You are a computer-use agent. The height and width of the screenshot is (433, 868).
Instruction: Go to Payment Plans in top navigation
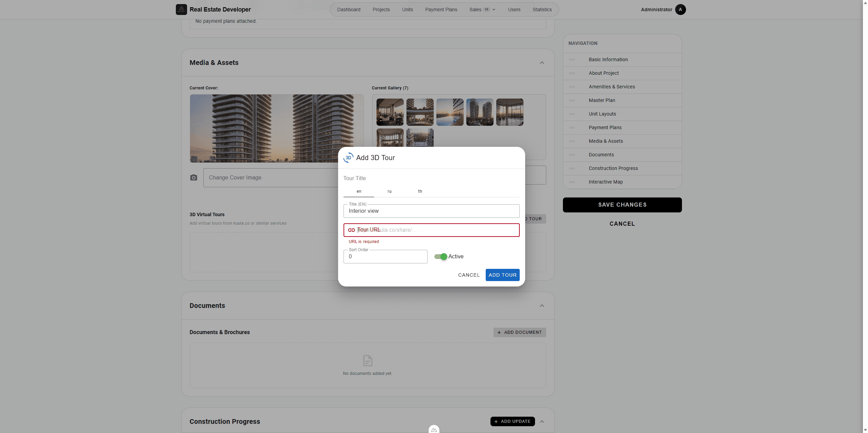point(441,10)
